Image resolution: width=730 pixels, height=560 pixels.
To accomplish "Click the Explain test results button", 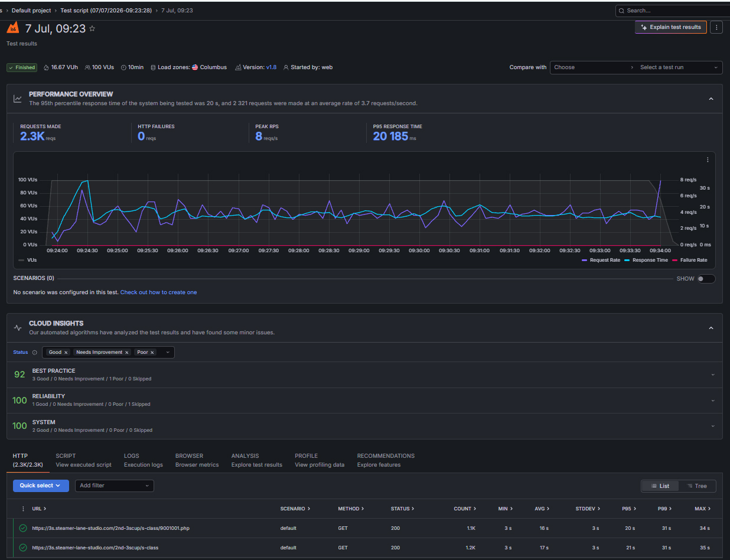I will [x=671, y=27].
